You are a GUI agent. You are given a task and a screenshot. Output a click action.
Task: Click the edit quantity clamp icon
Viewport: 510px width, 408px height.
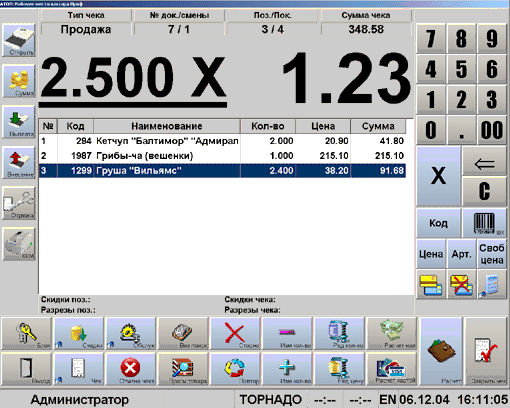[339, 333]
